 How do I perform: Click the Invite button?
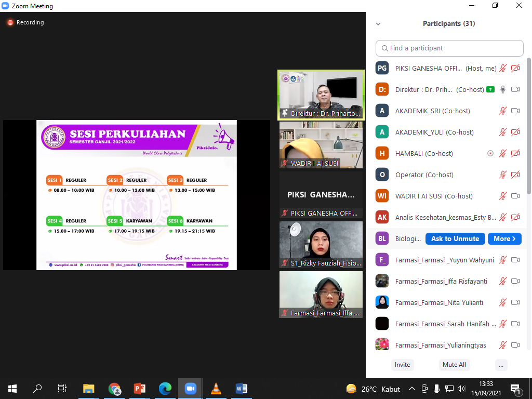point(403,365)
